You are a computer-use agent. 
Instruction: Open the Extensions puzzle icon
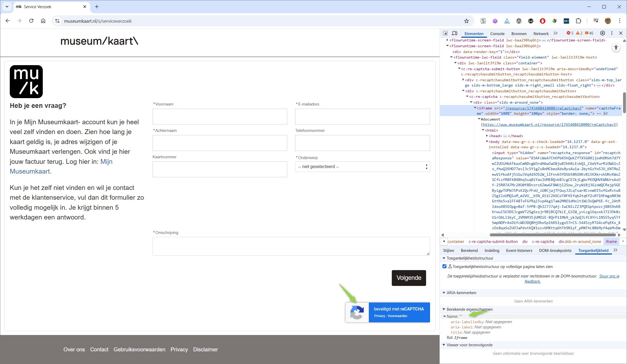(578, 21)
